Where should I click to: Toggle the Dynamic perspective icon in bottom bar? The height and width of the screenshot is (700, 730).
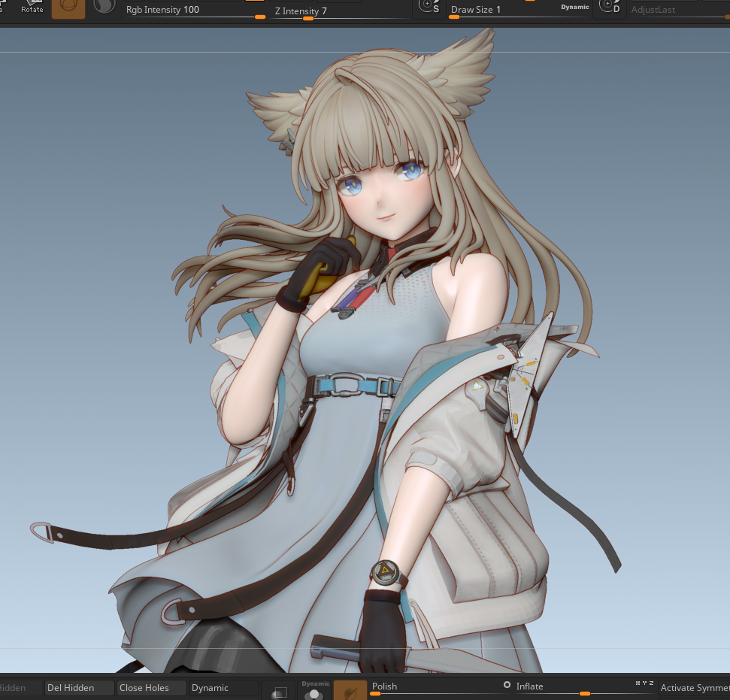pyautogui.click(x=315, y=689)
